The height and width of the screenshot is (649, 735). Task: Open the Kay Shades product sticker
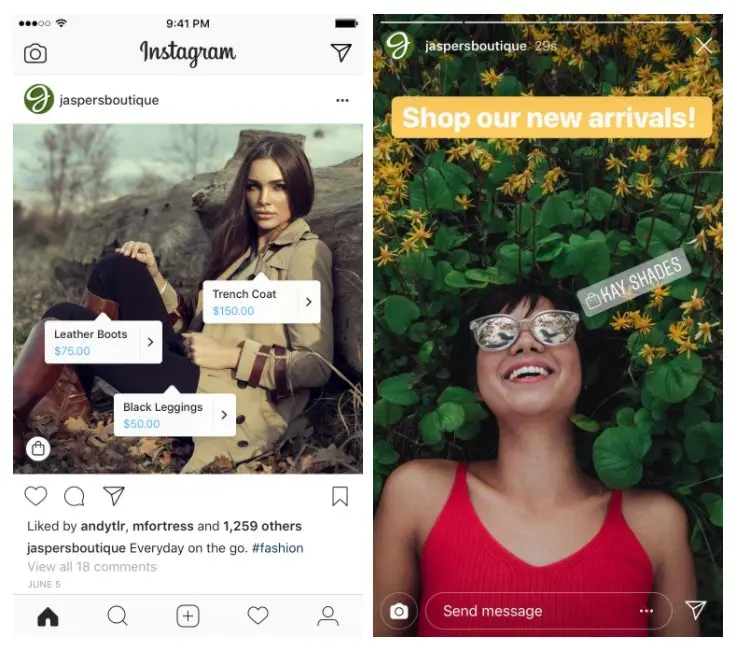point(634,282)
